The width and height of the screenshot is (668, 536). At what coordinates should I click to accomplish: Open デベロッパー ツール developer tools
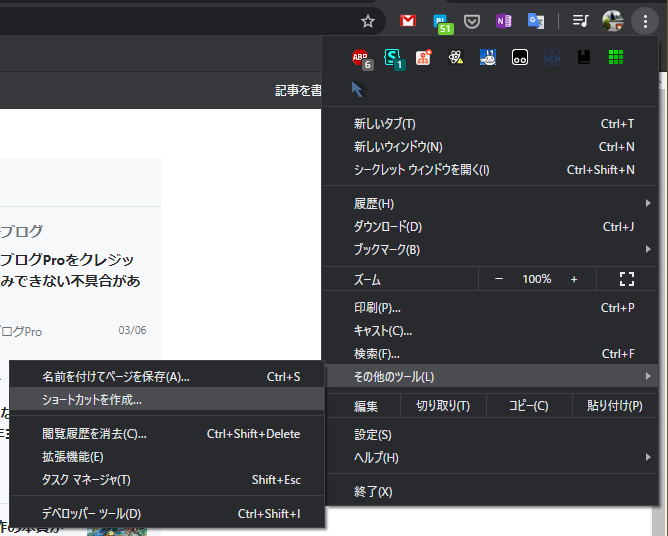[167, 514]
